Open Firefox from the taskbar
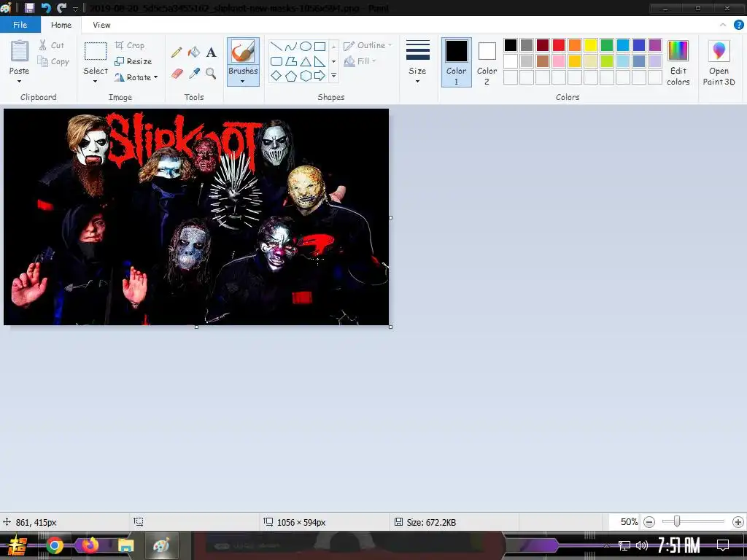The width and height of the screenshot is (747, 560). coord(90,545)
